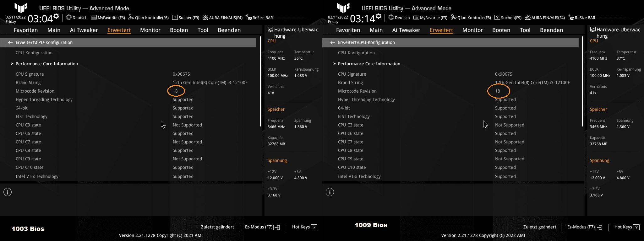Screen dimensions: 644x241
Task: Click Brand String label in 1009 Bios
Action: tap(350, 83)
